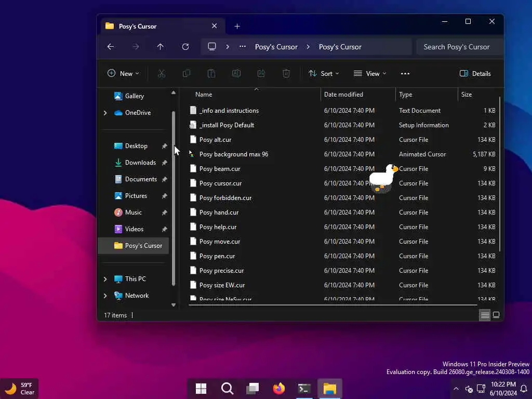Click the Search Posy's Cursor box
The image size is (532, 399).
[x=459, y=47]
